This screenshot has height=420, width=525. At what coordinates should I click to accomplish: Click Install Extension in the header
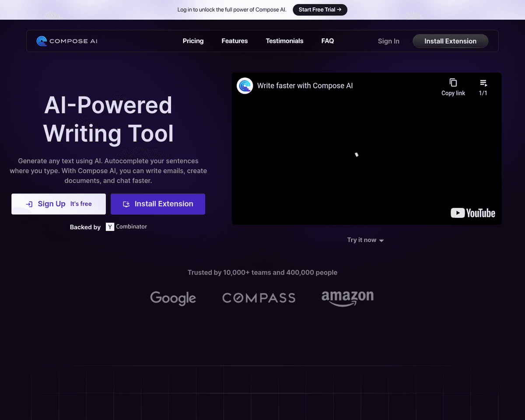point(450,41)
